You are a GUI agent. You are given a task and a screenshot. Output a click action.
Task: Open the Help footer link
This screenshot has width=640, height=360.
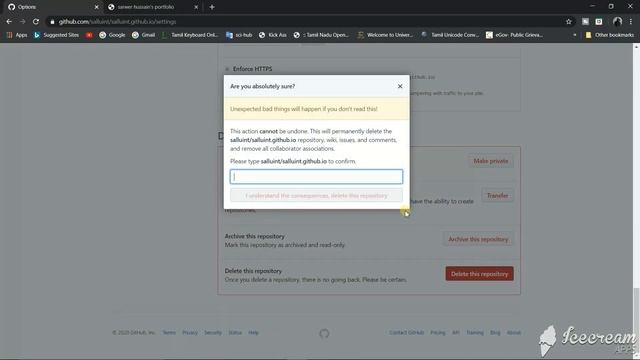(253, 333)
